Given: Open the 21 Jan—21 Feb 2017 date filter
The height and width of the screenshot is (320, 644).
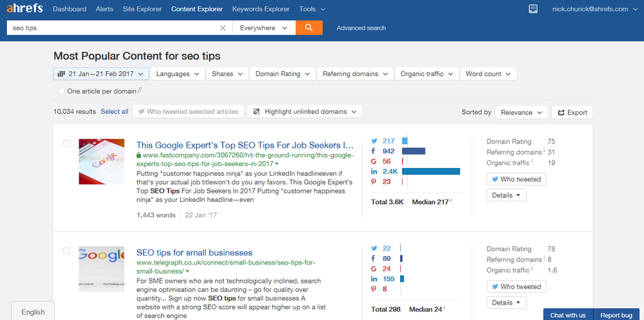Looking at the screenshot, I should tap(101, 74).
